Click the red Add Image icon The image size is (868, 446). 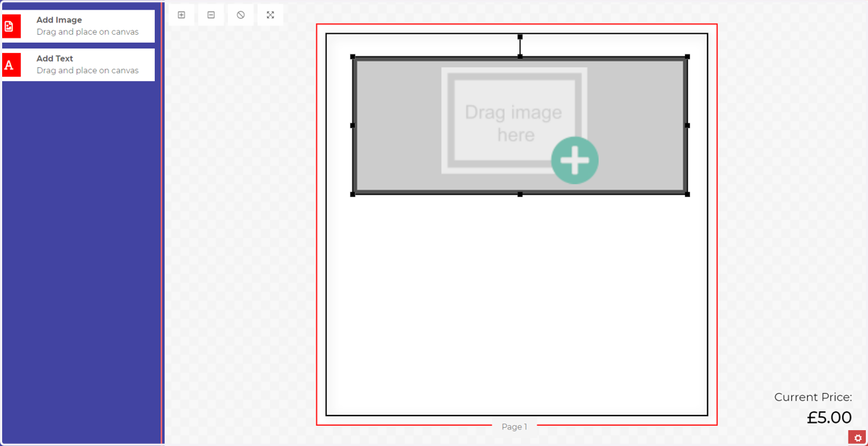[x=11, y=26]
